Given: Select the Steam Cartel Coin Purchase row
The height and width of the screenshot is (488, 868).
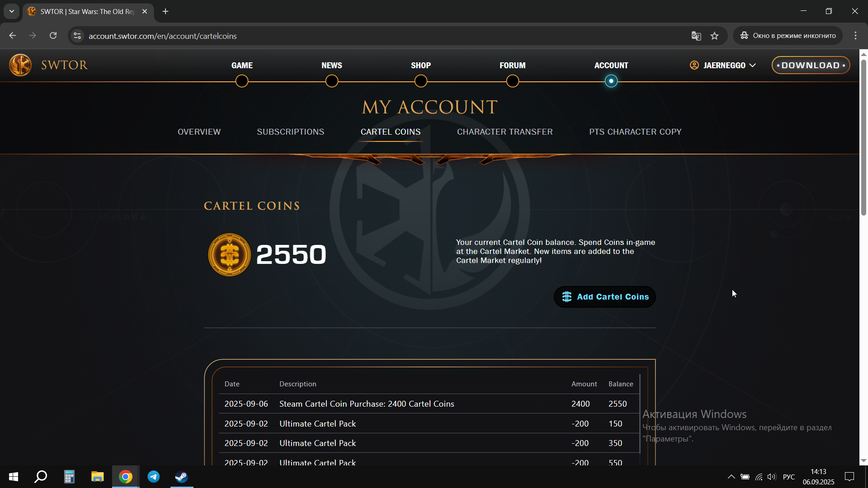Looking at the screenshot, I should click(x=429, y=404).
